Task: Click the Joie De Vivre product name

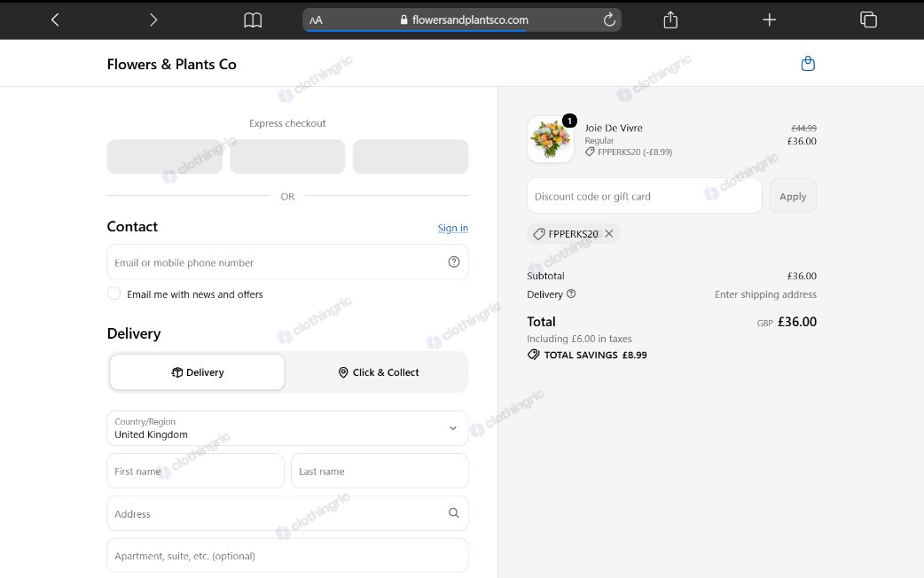Action: (x=614, y=128)
